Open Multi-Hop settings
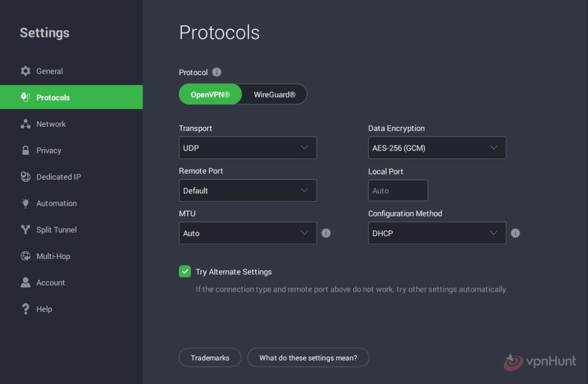The width and height of the screenshot is (588, 384). (72, 256)
